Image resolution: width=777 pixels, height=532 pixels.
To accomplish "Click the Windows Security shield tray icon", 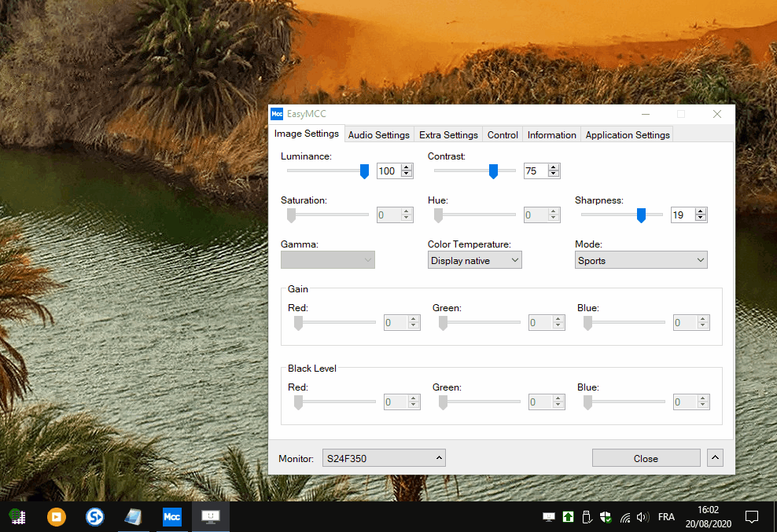I will tap(606, 517).
